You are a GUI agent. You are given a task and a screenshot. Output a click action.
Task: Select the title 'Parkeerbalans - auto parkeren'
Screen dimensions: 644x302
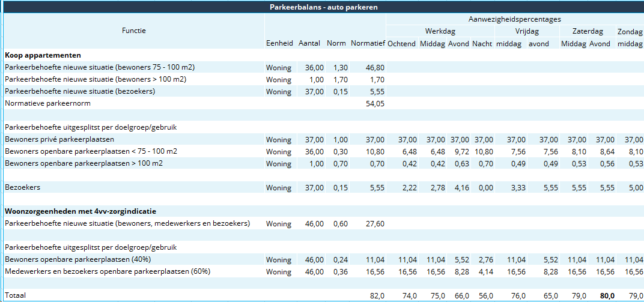(324, 7)
